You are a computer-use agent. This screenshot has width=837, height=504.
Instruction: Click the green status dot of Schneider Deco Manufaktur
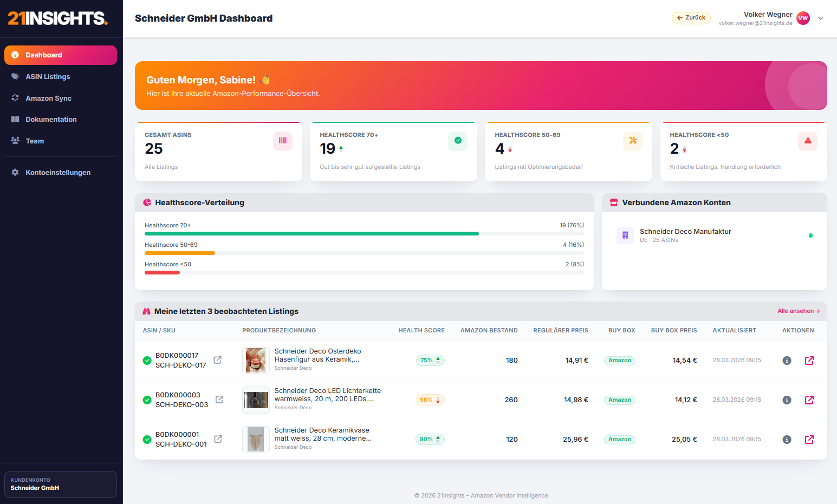(x=810, y=235)
